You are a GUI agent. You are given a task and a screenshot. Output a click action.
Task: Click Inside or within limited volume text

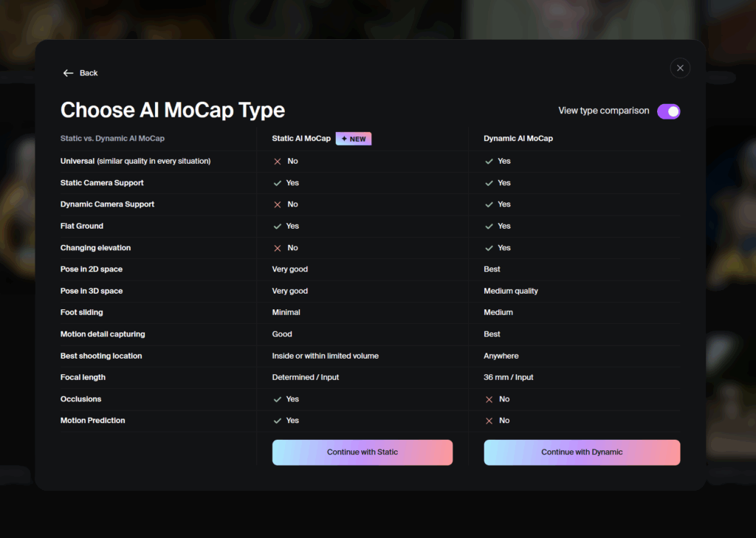click(325, 356)
